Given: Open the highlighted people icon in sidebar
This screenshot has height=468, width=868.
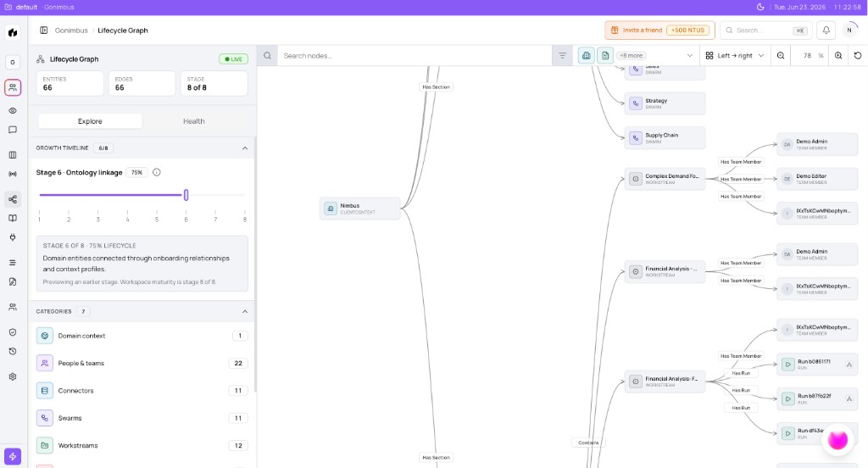Looking at the screenshot, I should (x=13, y=87).
